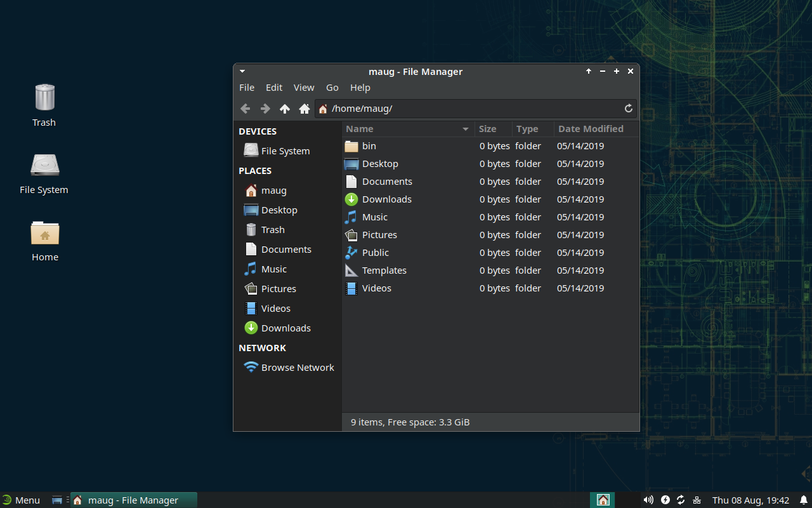
Task: Open the window menu dropdown arrow
Action: coord(242,72)
